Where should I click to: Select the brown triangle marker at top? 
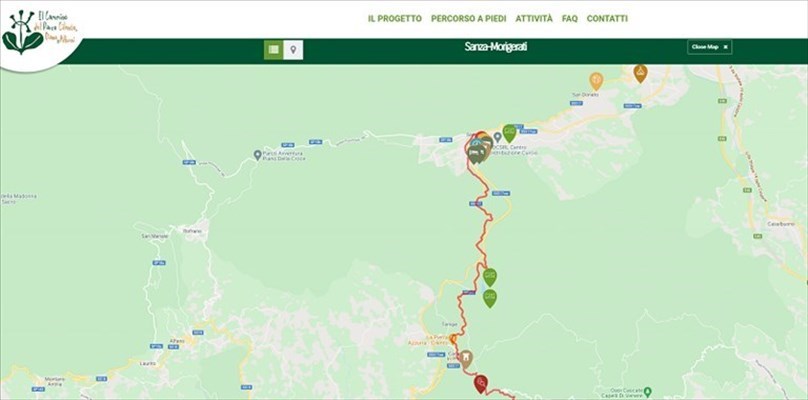640,73
